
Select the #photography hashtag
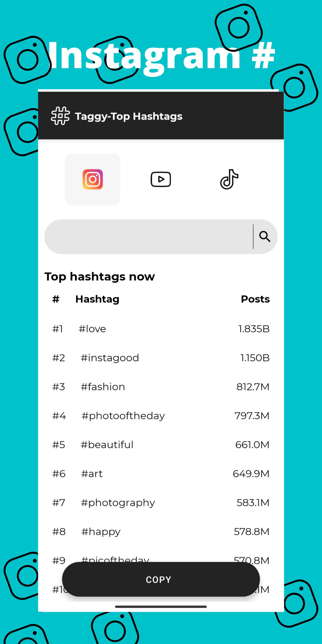tap(161, 503)
